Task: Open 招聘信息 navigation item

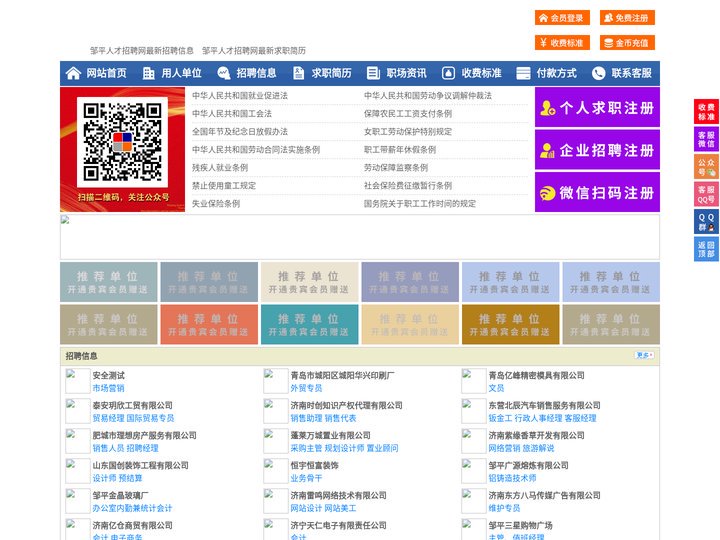Action: [256, 73]
